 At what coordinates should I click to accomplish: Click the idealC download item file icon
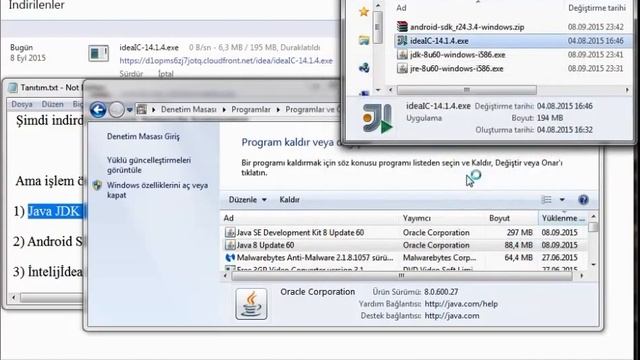coord(98,53)
